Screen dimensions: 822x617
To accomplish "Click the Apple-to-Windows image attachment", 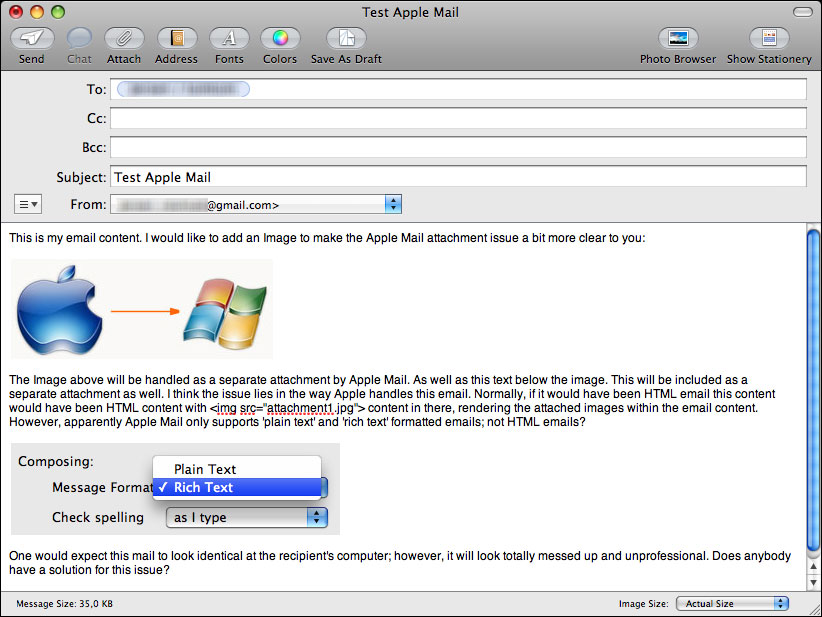I will click(140, 308).
